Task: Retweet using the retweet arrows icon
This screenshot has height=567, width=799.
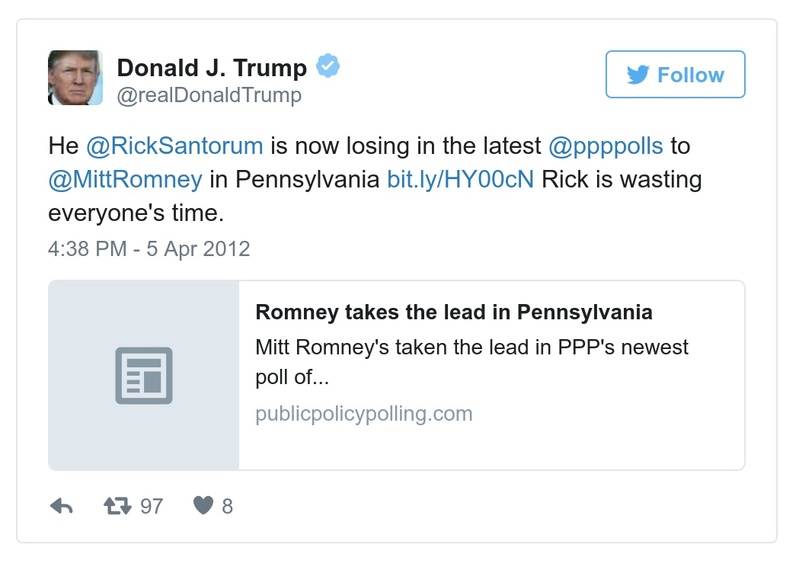Action: click(118, 506)
